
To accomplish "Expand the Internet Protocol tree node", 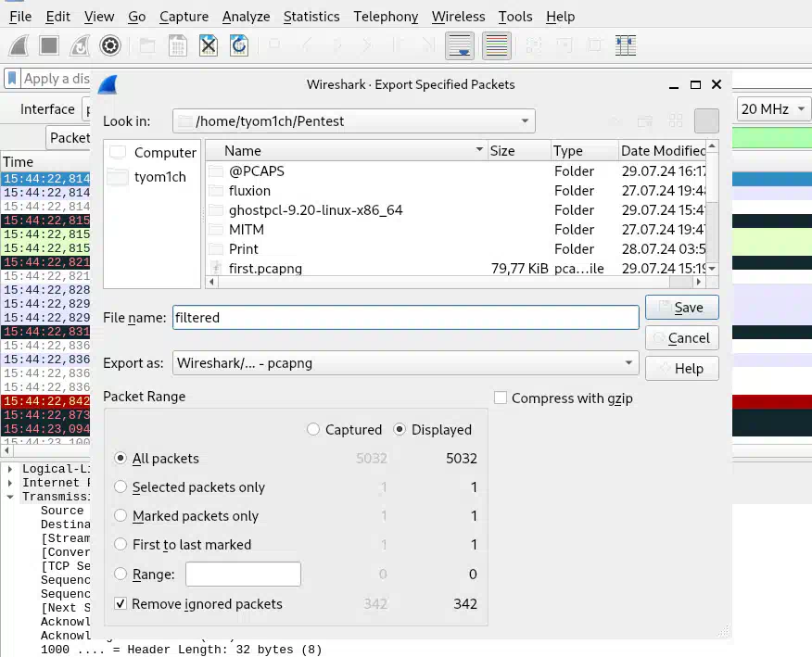I will point(10,483).
